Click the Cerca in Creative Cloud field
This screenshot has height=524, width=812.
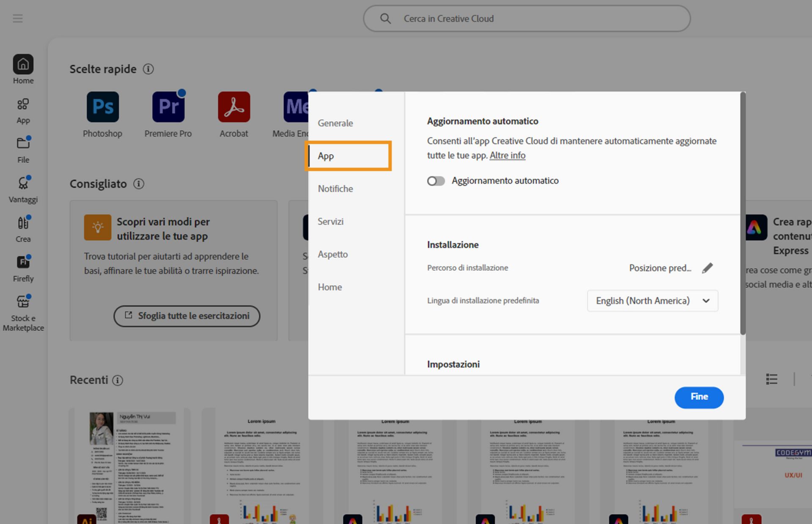point(527,19)
